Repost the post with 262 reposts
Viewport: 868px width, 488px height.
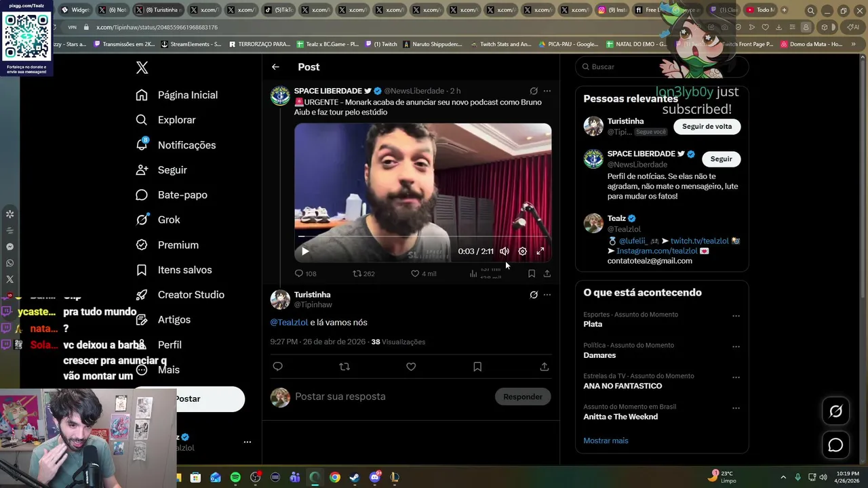[363, 274]
